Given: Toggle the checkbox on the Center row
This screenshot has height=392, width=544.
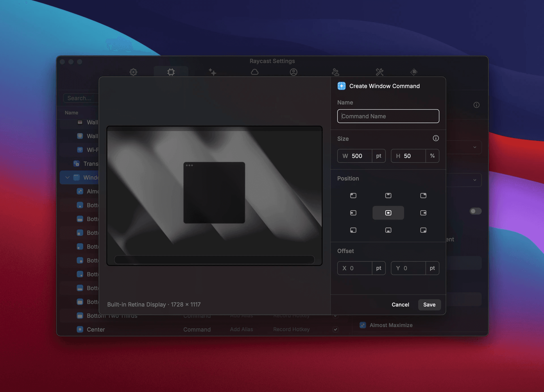Looking at the screenshot, I should (x=335, y=329).
